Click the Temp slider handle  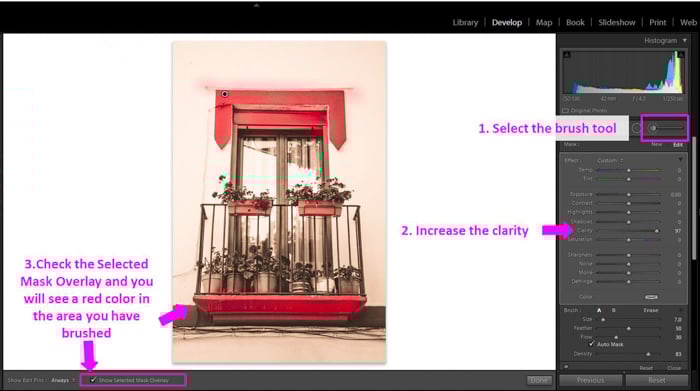629,171
